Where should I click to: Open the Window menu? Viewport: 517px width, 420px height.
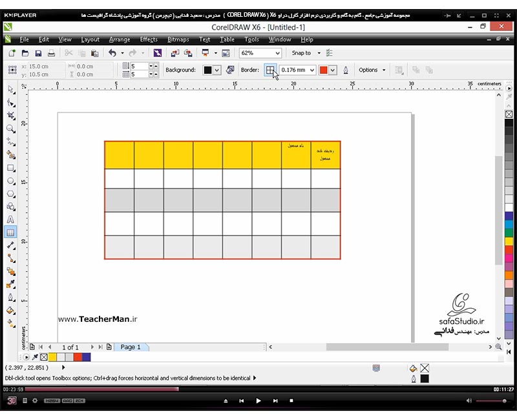tap(280, 39)
